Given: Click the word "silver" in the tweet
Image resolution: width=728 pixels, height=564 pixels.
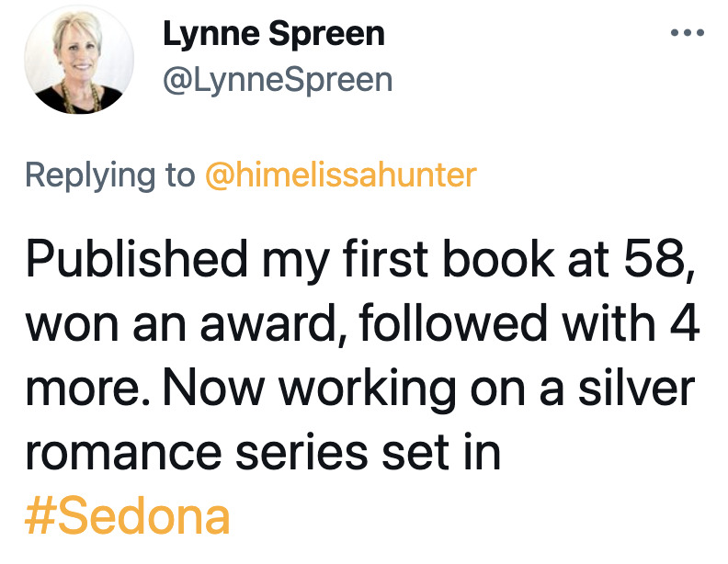Looking at the screenshot, I should [x=636, y=388].
